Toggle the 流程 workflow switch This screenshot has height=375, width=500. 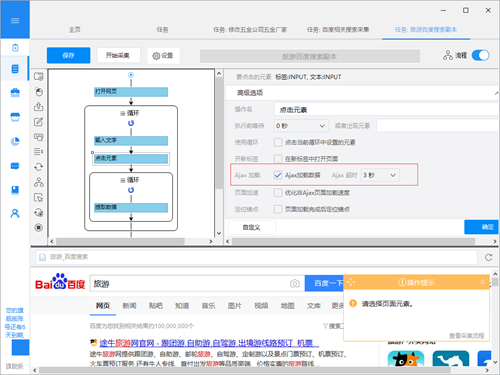tap(480, 55)
